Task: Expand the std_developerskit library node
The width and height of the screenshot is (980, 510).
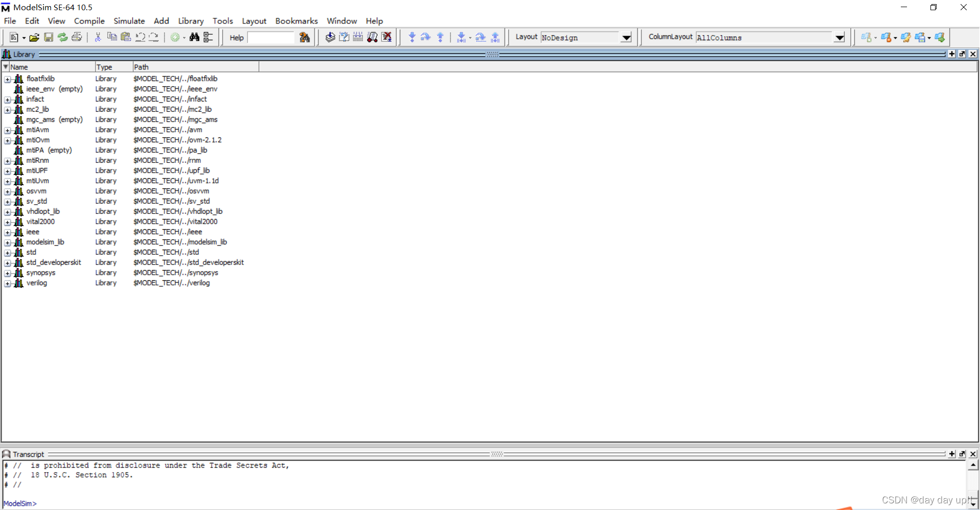Action: (8, 263)
